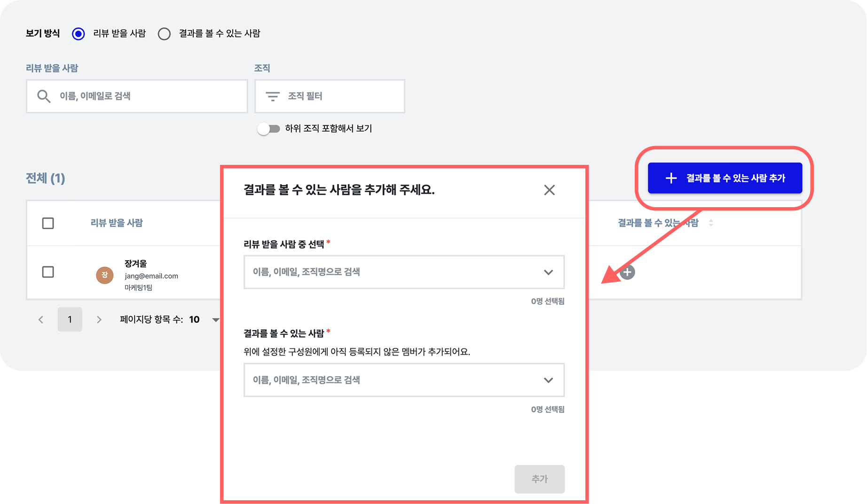The height and width of the screenshot is (504, 867).
Task: Click the 추가 button in the dialog
Action: click(x=539, y=479)
